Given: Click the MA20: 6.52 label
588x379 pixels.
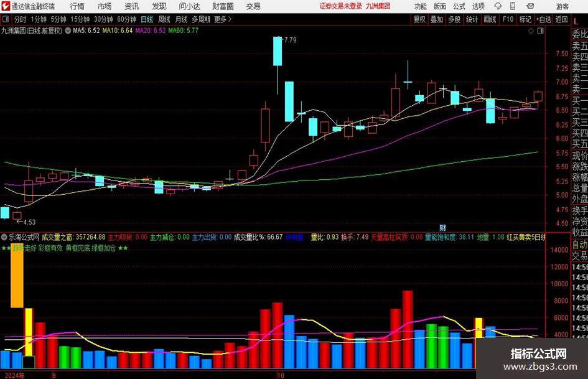Looking at the screenshot, I should tap(151, 30).
